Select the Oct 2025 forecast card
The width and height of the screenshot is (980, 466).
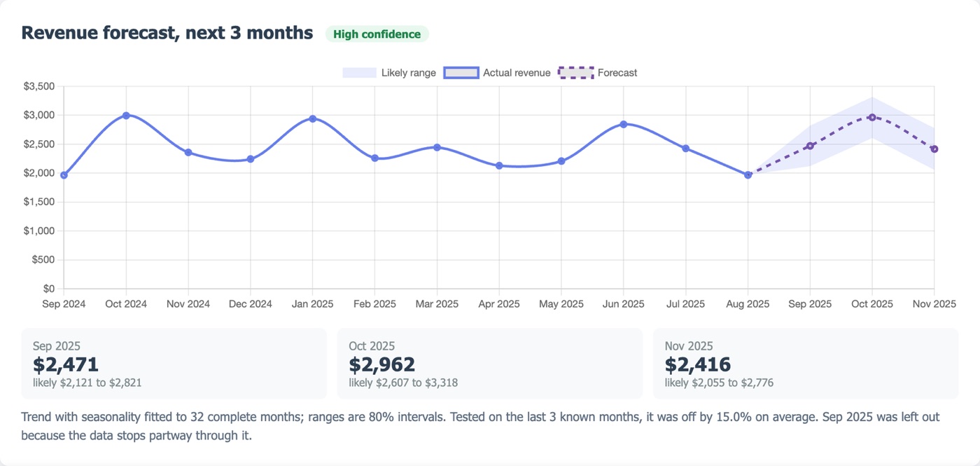[x=490, y=364]
